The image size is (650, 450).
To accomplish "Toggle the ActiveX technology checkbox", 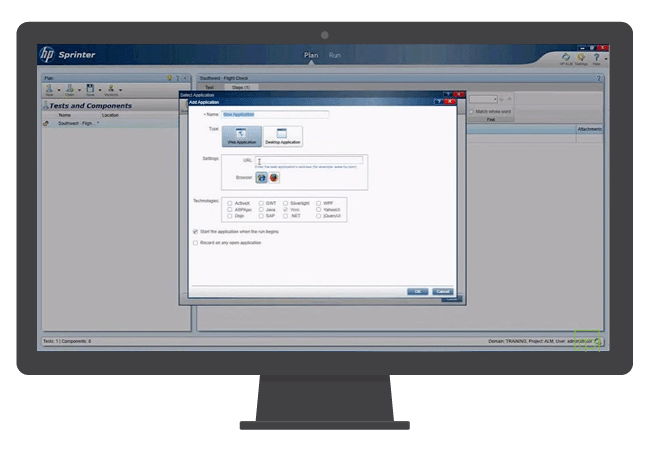I will [x=230, y=203].
